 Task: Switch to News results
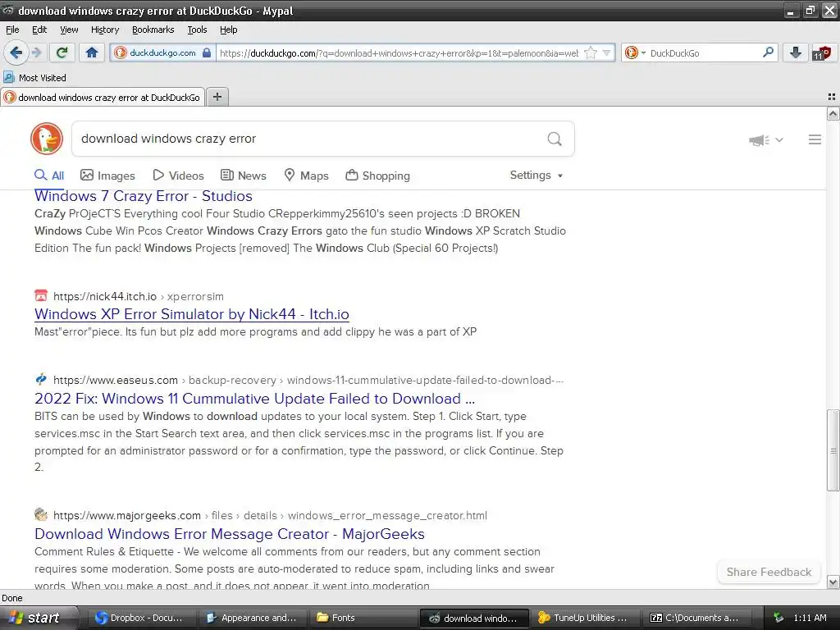pos(244,176)
